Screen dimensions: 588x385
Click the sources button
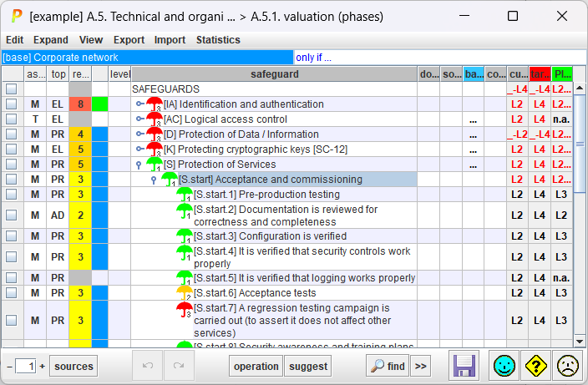73,366
